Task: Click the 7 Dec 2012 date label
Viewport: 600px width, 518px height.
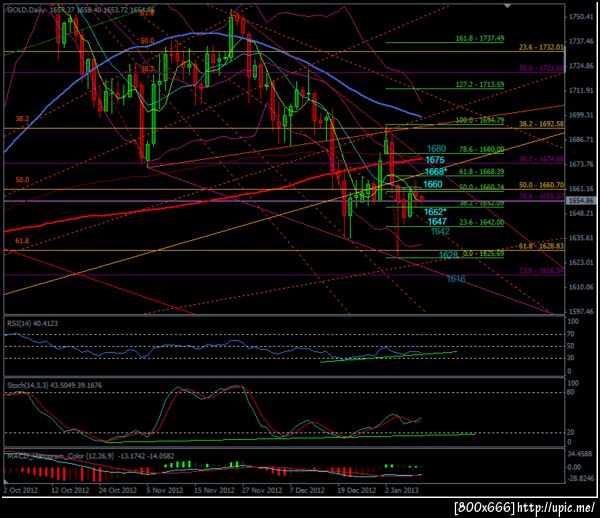Action: pos(307,490)
